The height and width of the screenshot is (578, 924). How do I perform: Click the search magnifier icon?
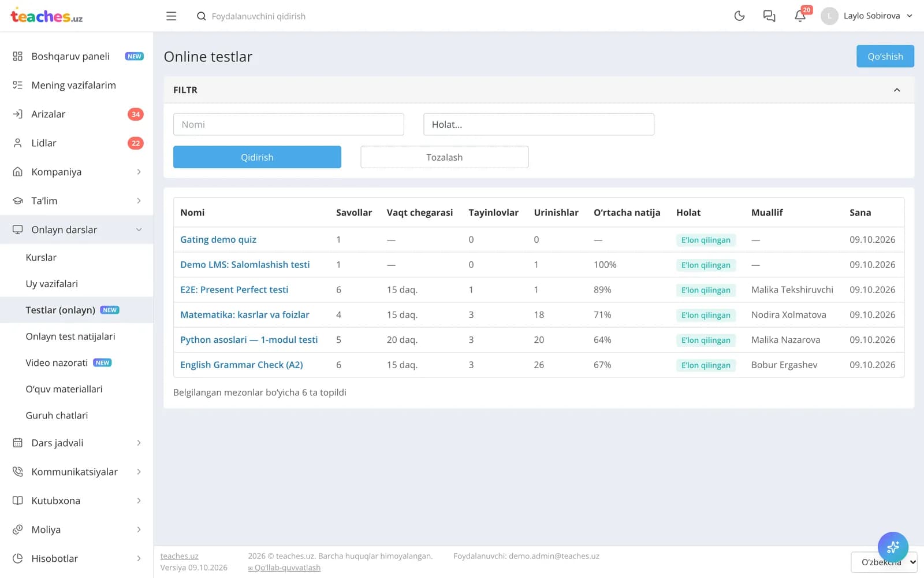point(201,16)
